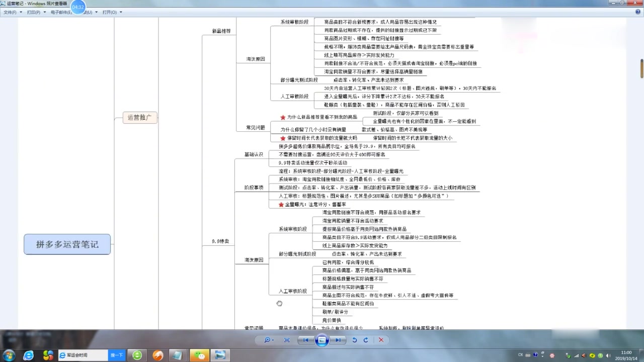The height and width of the screenshot is (362, 644).
Task: Rotate the image clockwise
Action: 366,340
